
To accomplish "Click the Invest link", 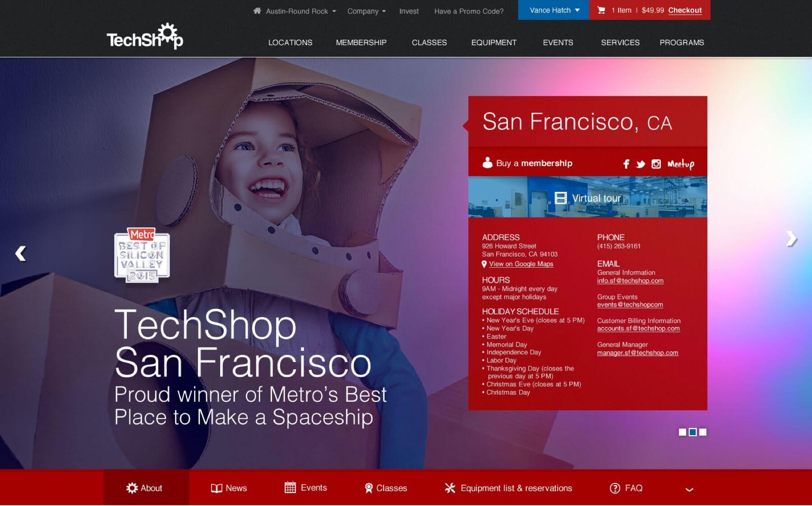I will click(x=409, y=11).
